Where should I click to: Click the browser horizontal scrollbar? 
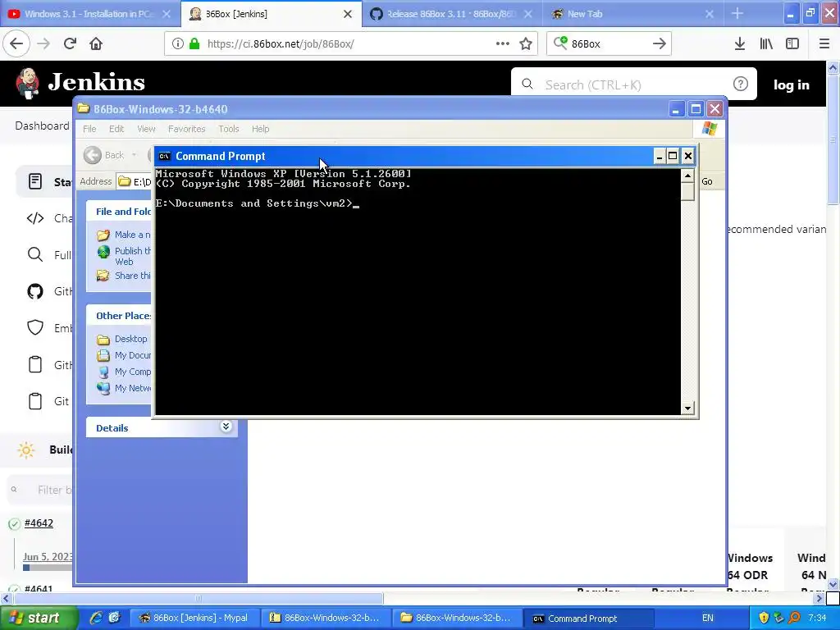point(199,598)
